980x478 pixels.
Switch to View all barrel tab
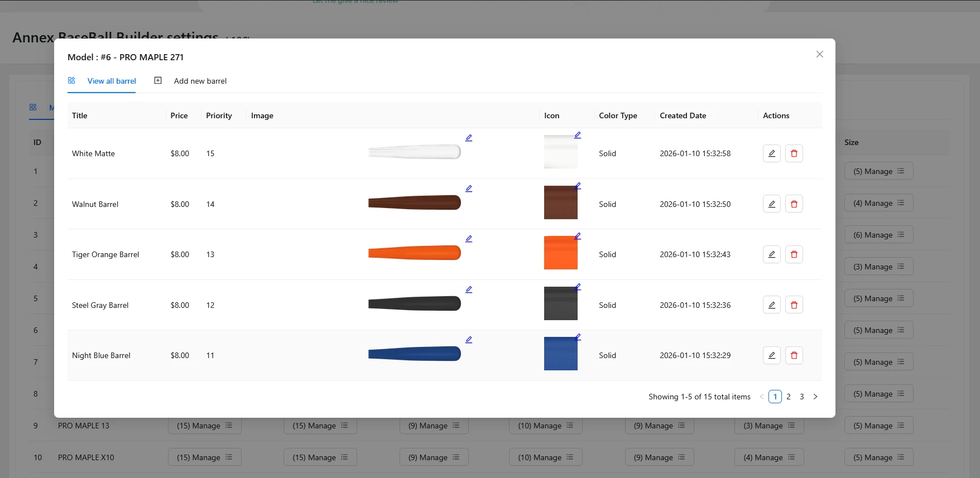pyautogui.click(x=102, y=81)
